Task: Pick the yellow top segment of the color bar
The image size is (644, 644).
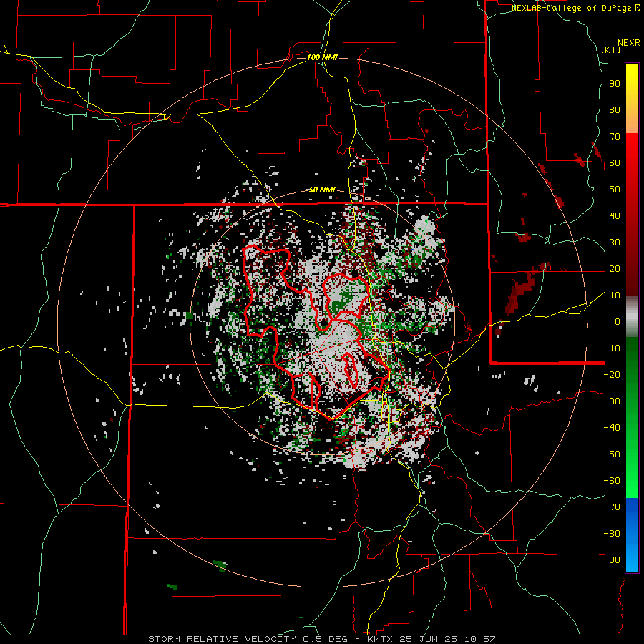Action: [x=632, y=99]
